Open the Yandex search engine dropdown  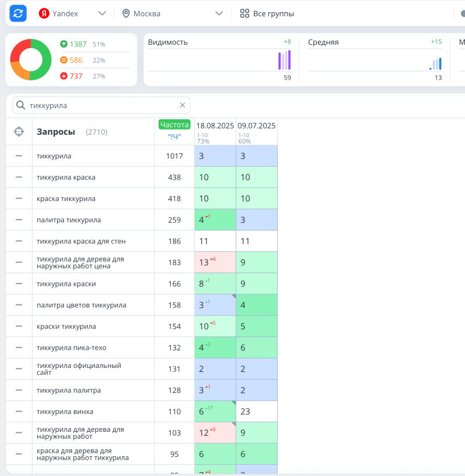click(72, 13)
